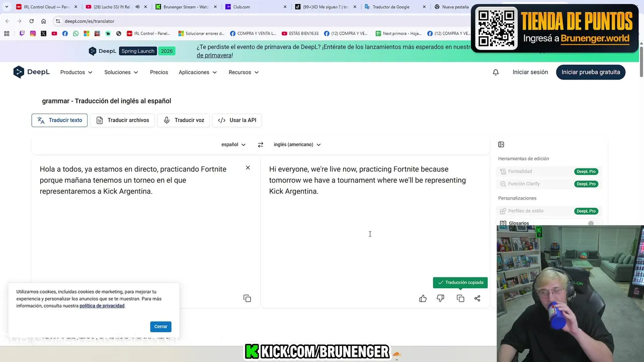Click the Función Clarify Pro option

pos(548,184)
